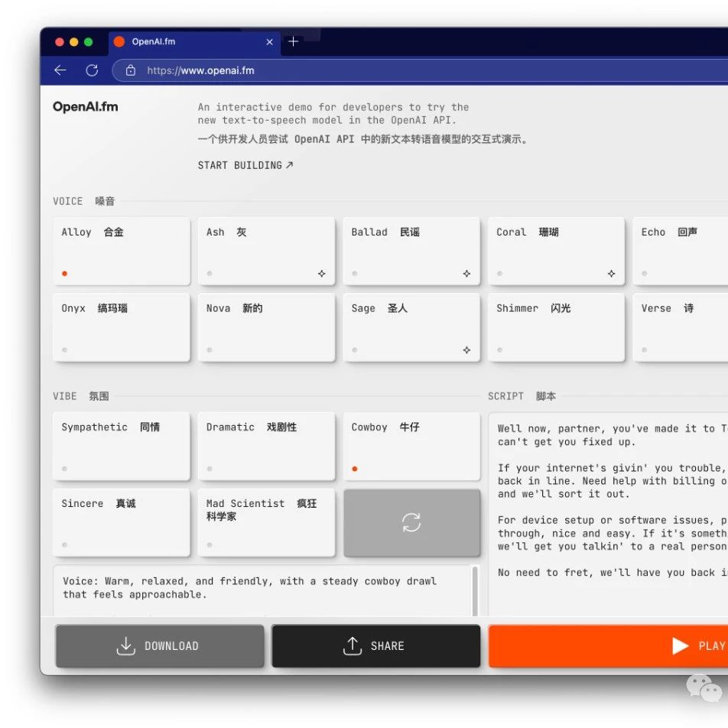This screenshot has height=728, width=728.
Task: Click the OpenAI.fm logo heading
Action: (x=86, y=107)
